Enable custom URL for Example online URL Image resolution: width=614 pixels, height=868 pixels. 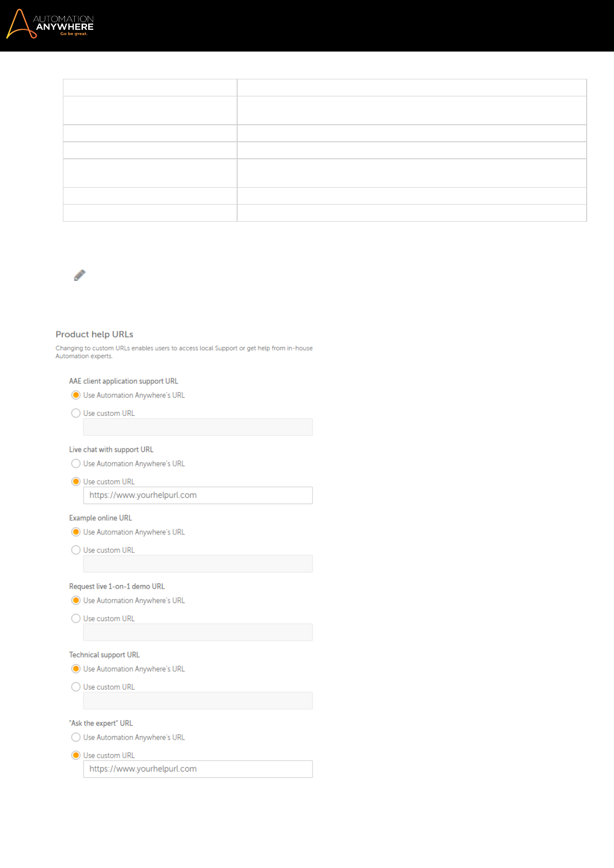click(x=76, y=550)
